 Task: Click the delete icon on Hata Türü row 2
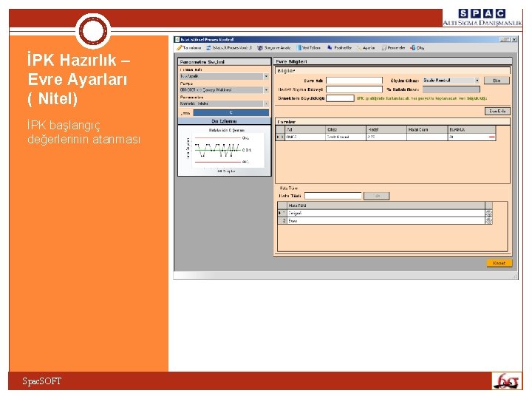pos(489,221)
